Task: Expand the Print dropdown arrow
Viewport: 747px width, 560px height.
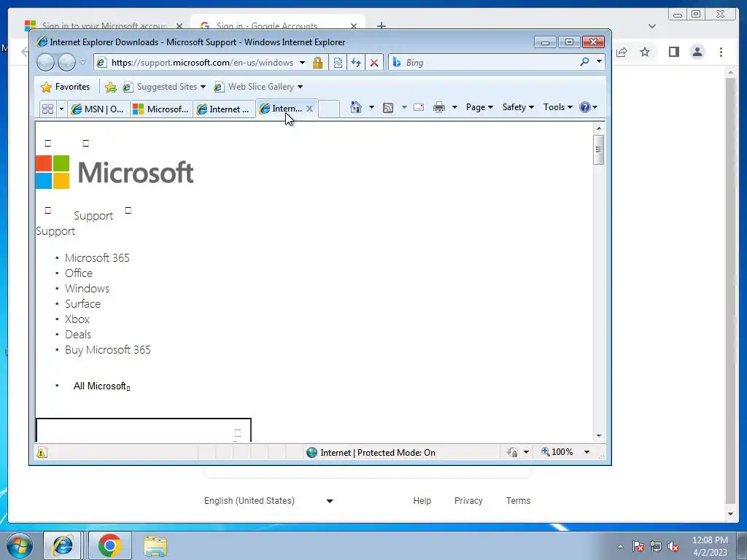Action: 454,107
